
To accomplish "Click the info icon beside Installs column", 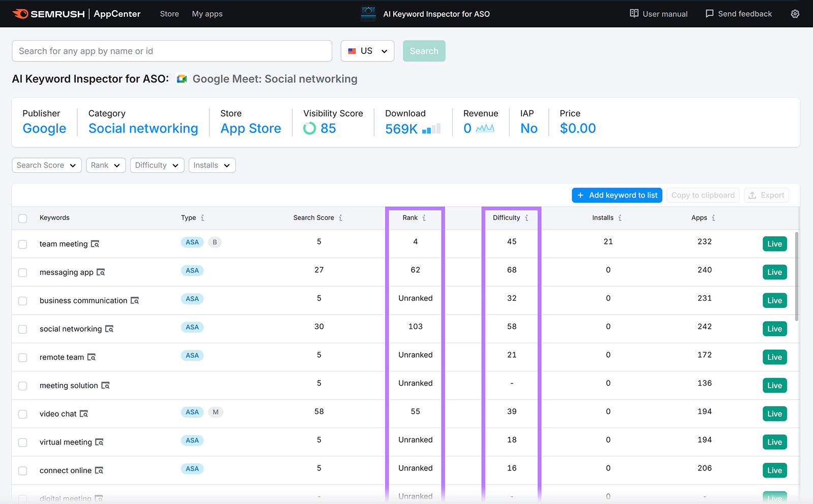I will [620, 217].
